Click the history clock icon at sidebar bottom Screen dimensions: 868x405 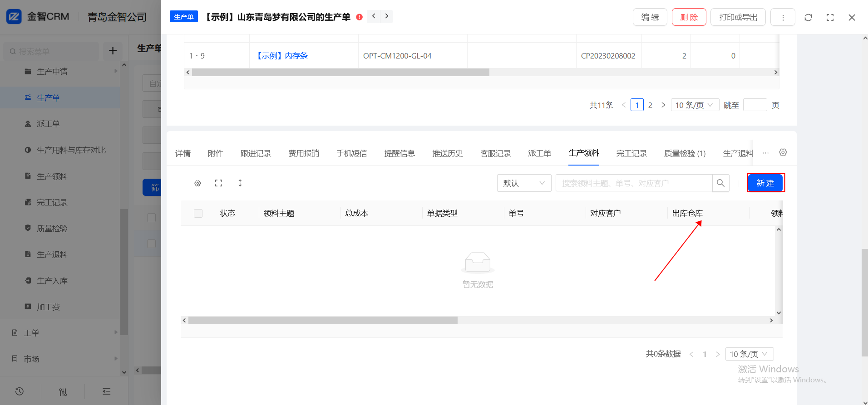[x=20, y=391]
